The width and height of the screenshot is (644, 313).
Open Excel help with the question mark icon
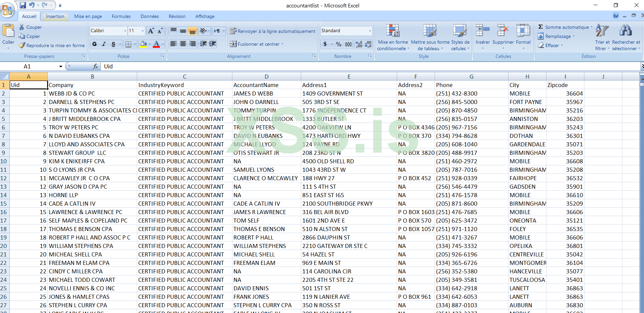point(616,16)
